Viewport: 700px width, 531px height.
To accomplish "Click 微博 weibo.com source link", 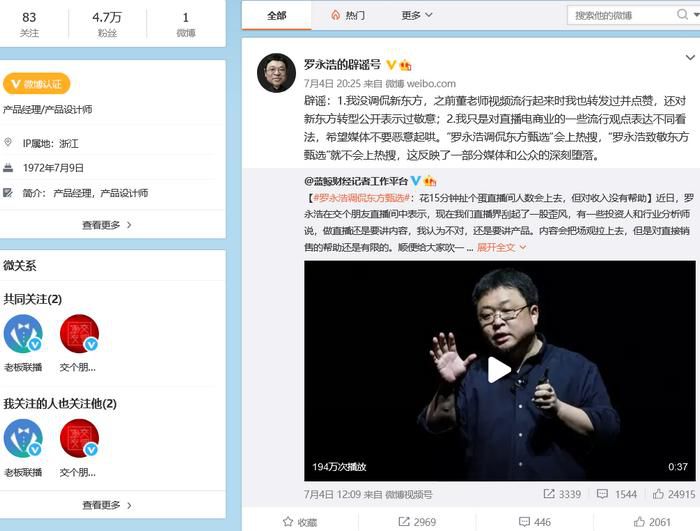I will [421, 84].
